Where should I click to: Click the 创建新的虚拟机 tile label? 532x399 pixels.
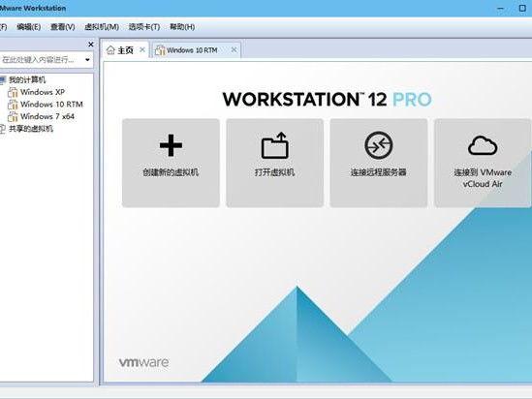pyautogui.click(x=171, y=172)
